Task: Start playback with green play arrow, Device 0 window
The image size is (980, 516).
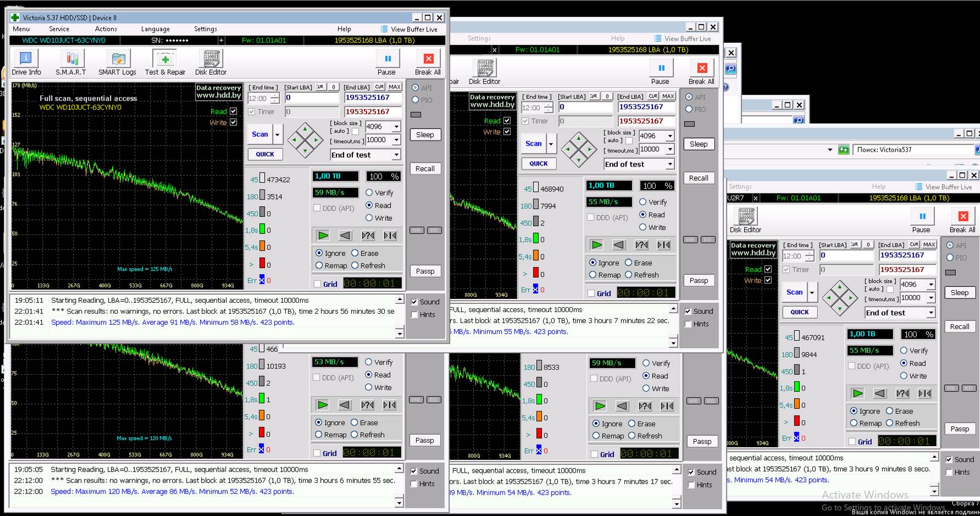Action: (323, 236)
